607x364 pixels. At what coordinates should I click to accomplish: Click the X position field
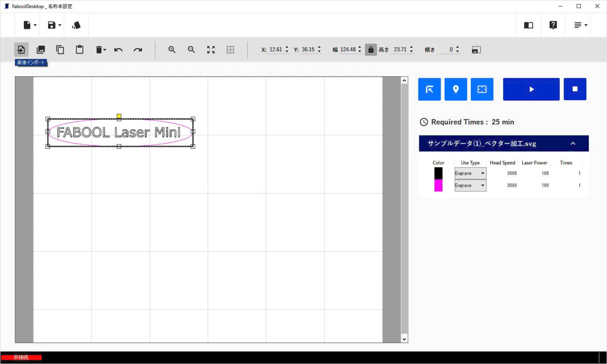pos(276,50)
